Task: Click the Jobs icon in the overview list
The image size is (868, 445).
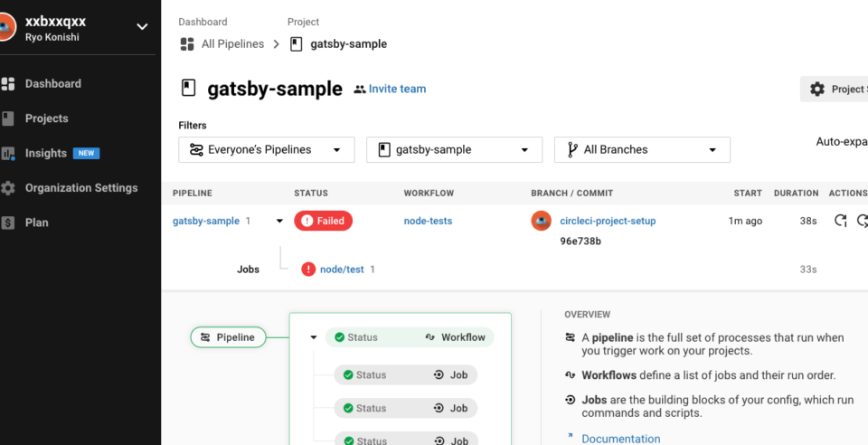Action: [x=570, y=400]
